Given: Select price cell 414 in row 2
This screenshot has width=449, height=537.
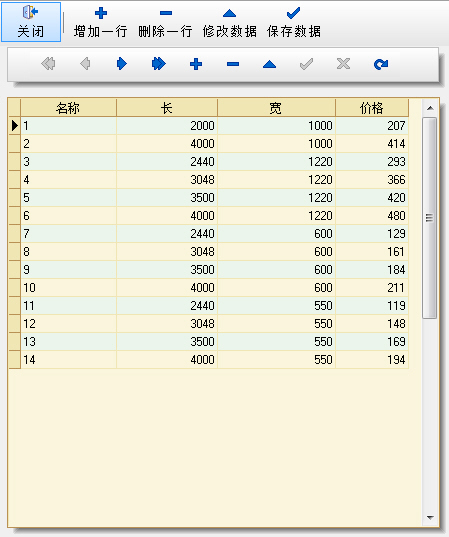Looking at the screenshot, I should click(372, 144).
